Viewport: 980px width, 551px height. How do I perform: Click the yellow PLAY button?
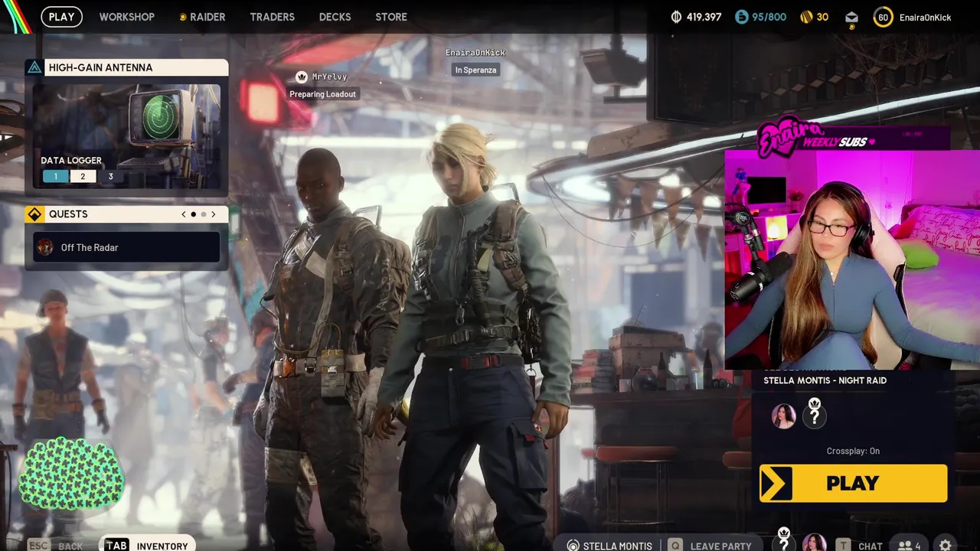[853, 484]
